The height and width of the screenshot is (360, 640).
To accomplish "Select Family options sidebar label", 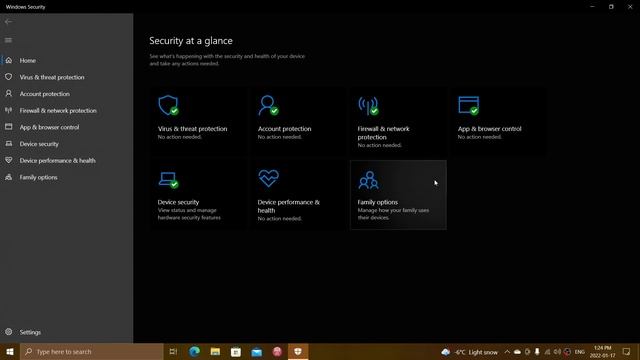I will click(x=38, y=178).
